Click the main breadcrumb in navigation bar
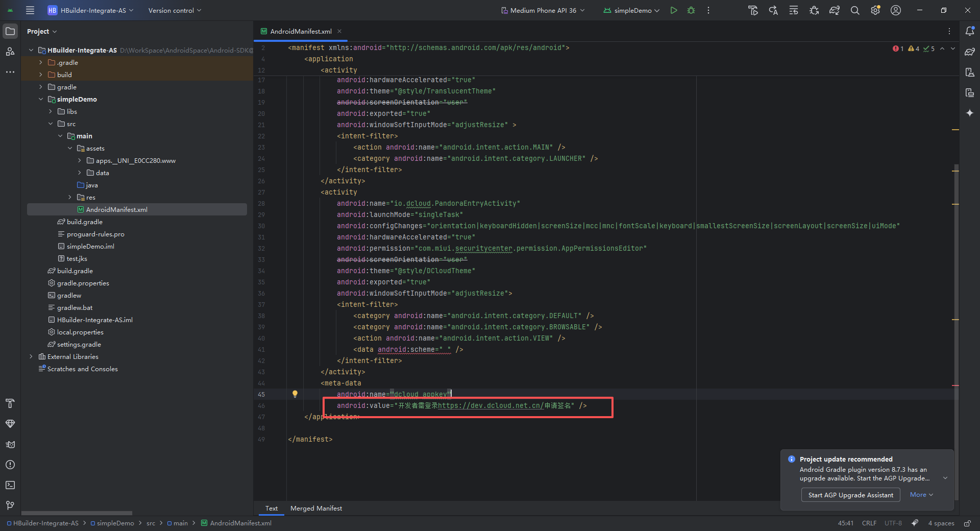This screenshot has height=531, width=980. pyautogui.click(x=178, y=523)
